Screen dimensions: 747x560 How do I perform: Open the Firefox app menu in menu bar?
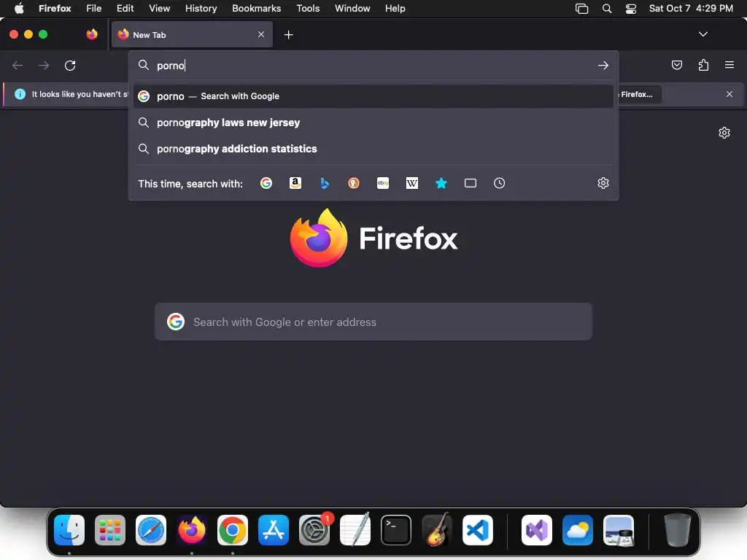(x=55, y=8)
